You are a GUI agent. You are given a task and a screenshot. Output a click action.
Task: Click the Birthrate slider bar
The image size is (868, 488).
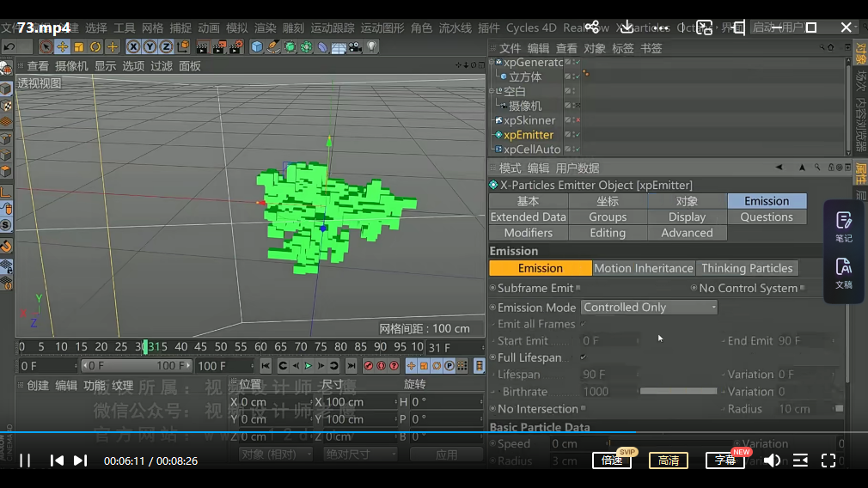678,392
